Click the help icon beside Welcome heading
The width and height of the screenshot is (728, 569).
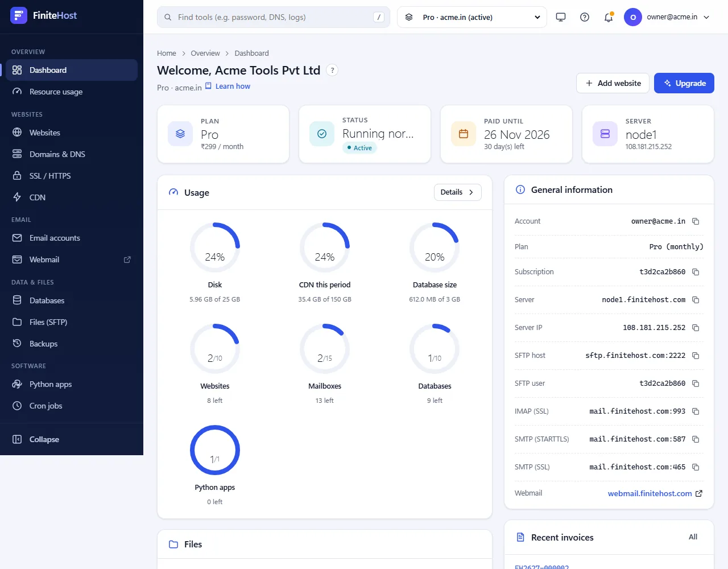coord(333,70)
